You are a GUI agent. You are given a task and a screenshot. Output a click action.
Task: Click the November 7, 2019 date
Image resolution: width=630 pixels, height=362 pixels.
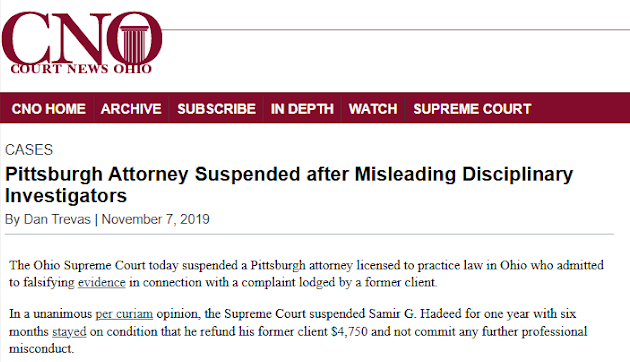click(155, 219)
